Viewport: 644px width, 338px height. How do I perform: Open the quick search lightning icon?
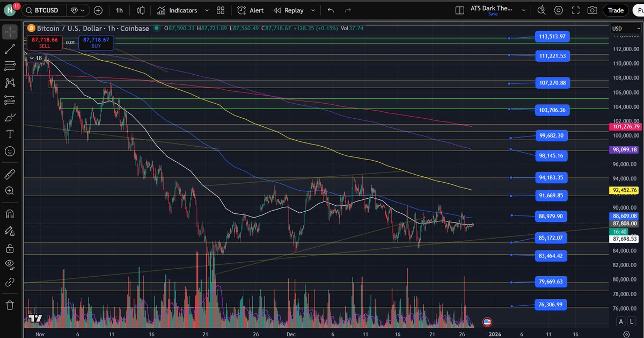pyautogui.click(x=541, y=10)
